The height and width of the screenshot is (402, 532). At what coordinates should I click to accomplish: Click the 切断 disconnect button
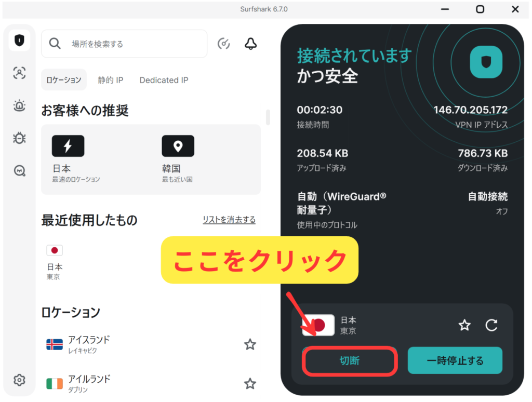point(350,361)
